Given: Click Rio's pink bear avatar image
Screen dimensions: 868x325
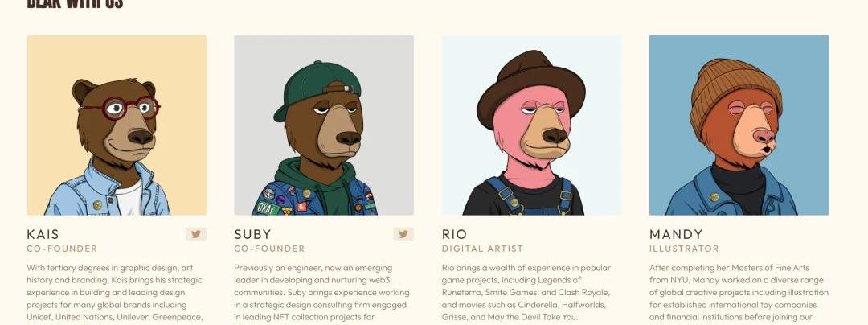Looking at the screenshot, I should pyautogui.click(x=531, y=125).
